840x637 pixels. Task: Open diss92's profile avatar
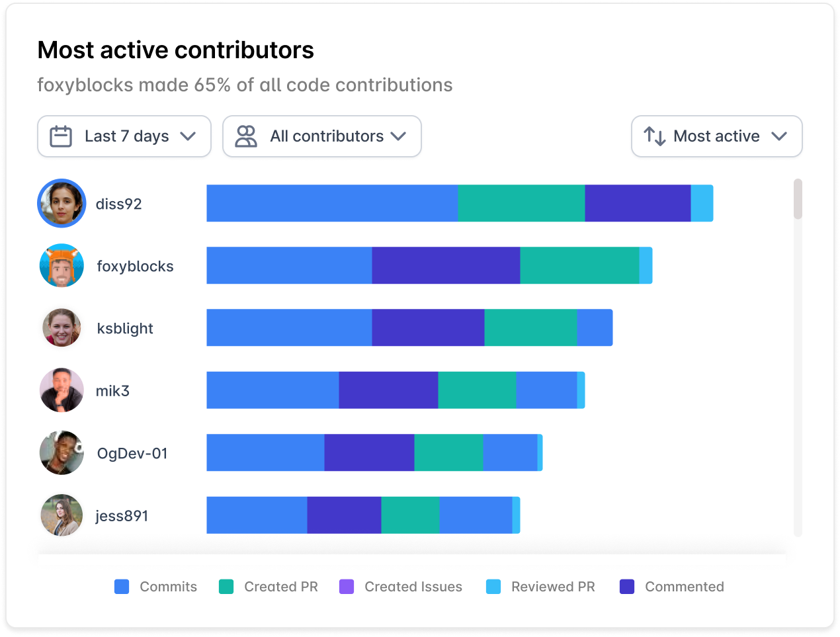(x=62, y=203)
